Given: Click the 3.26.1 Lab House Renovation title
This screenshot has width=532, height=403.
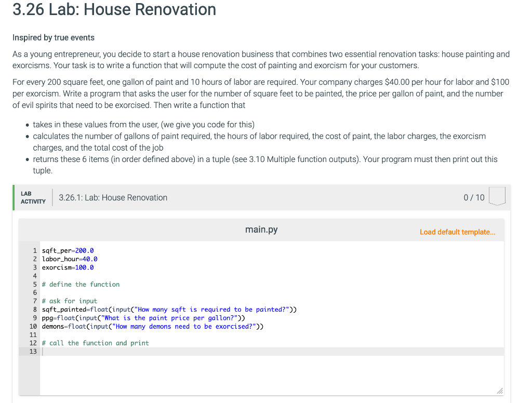Looking at the screenshot, I should [113, 197].
